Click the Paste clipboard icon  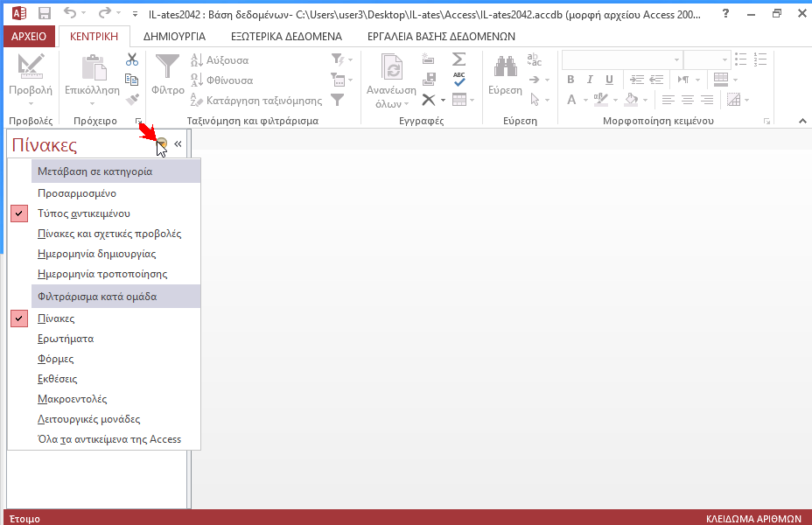pyautogui.click(x=94, y=68)
